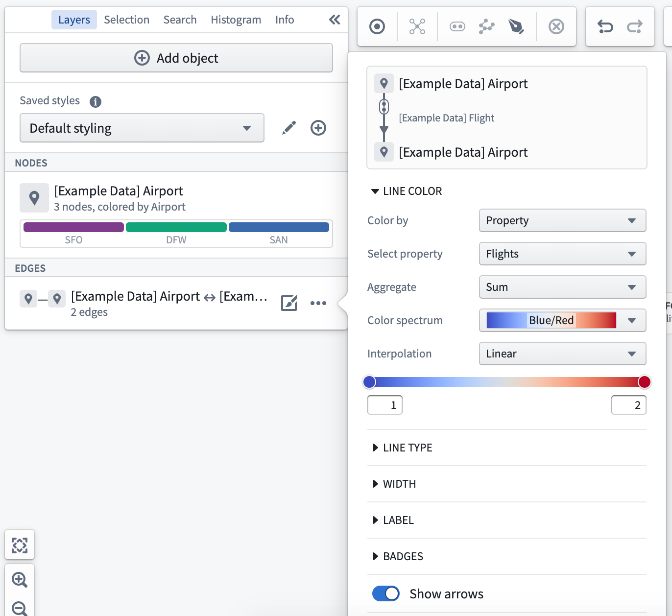The height and width of the screenshot is (616, 672).
Task: Click the maximum value input field
Action: pyautogui.click(x=629, y=405)
